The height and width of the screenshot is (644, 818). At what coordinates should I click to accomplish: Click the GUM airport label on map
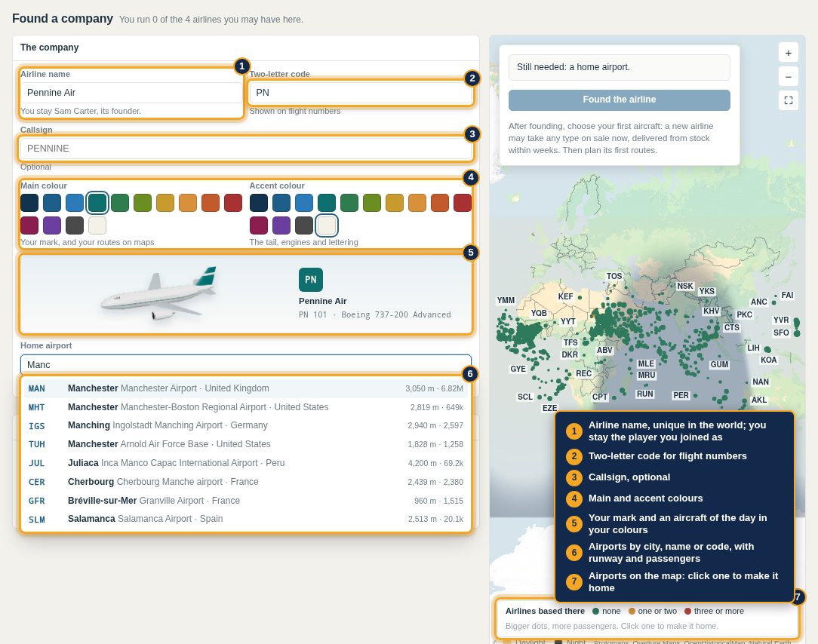719,364
